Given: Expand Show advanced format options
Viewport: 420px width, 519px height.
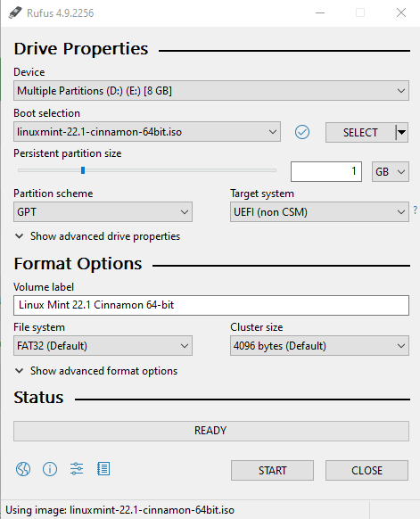Looking at the screenshot, I should coord(96,371).
